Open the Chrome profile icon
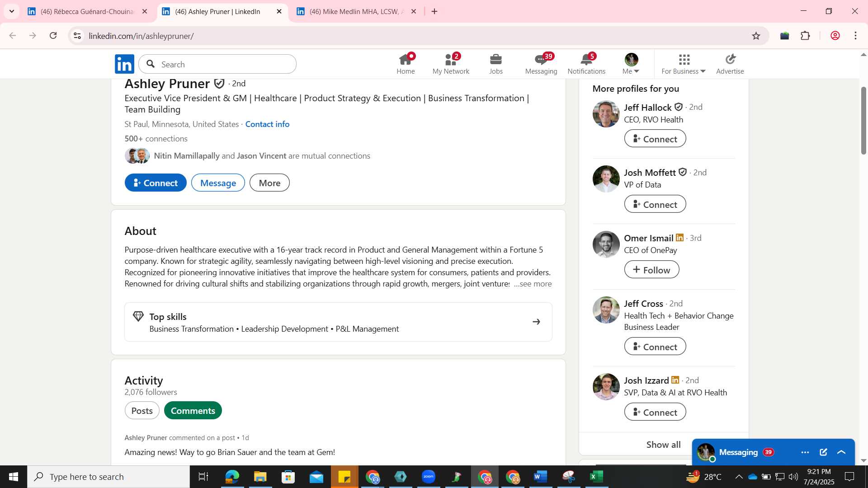 click(835, 36)
